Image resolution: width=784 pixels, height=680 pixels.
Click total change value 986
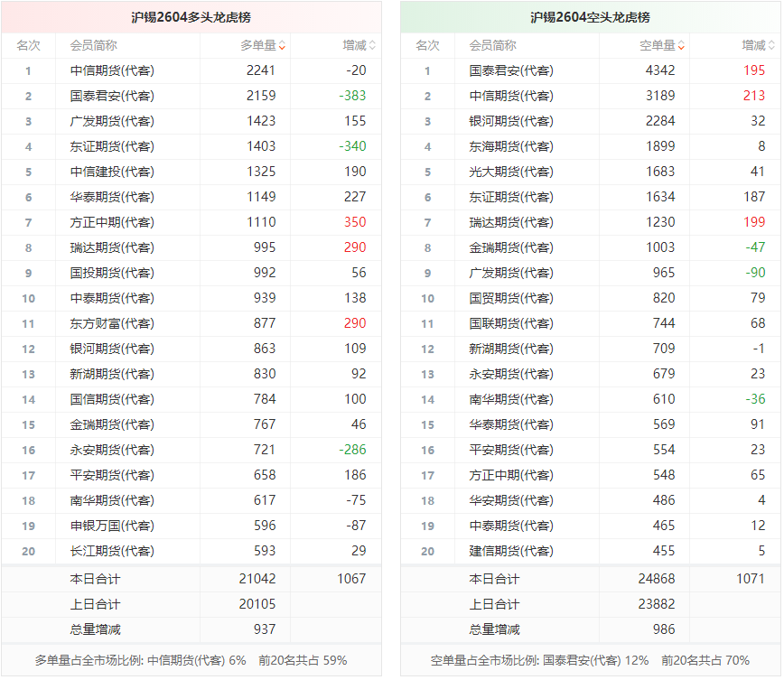[664, 629]
